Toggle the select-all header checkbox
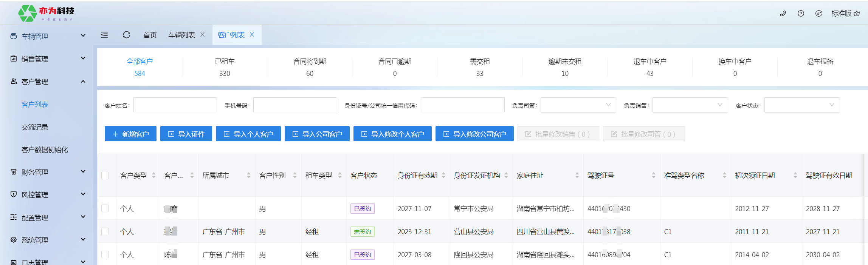The width and height of the screenshot is (868, 265). [105, 176]
